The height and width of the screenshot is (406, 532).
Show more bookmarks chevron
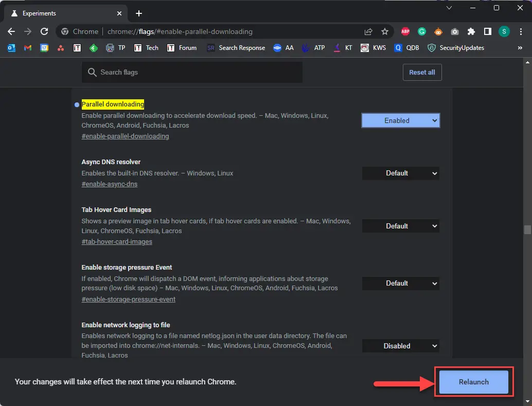520,48
